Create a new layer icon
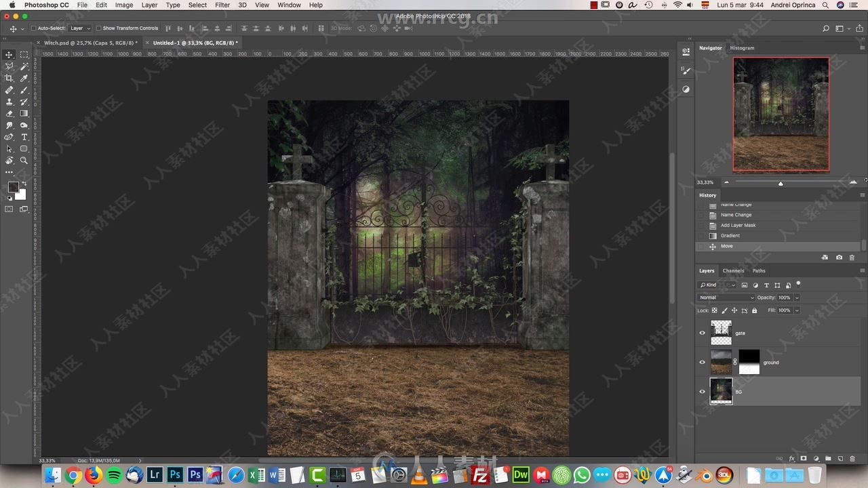868x488 pixels. (840, 459)
